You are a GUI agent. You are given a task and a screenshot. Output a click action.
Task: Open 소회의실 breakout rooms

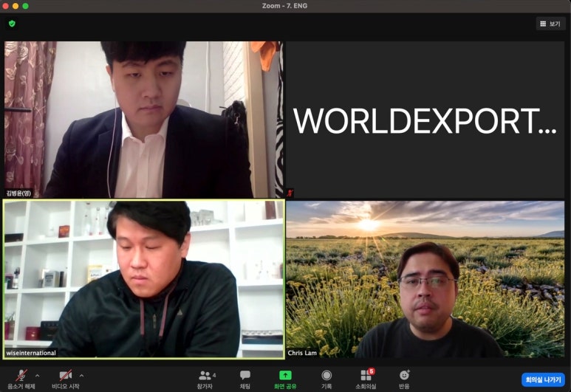click(x=366, y=379)
